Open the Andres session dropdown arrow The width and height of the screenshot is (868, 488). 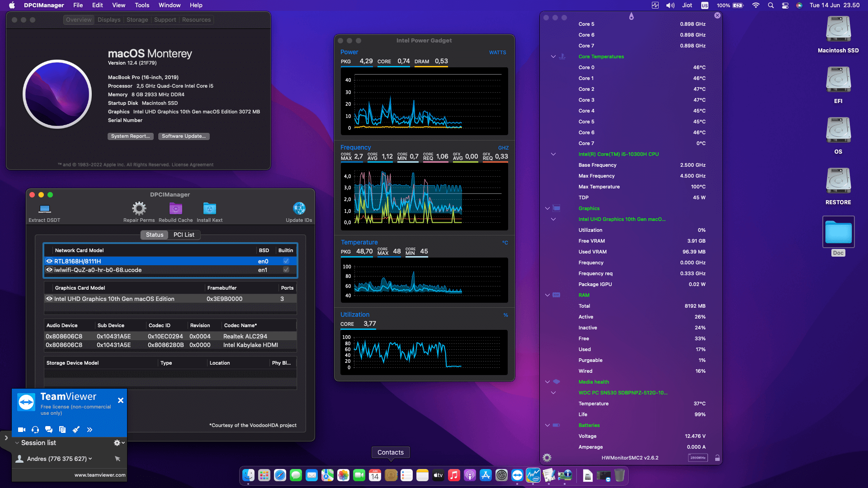tap(90, 459)
